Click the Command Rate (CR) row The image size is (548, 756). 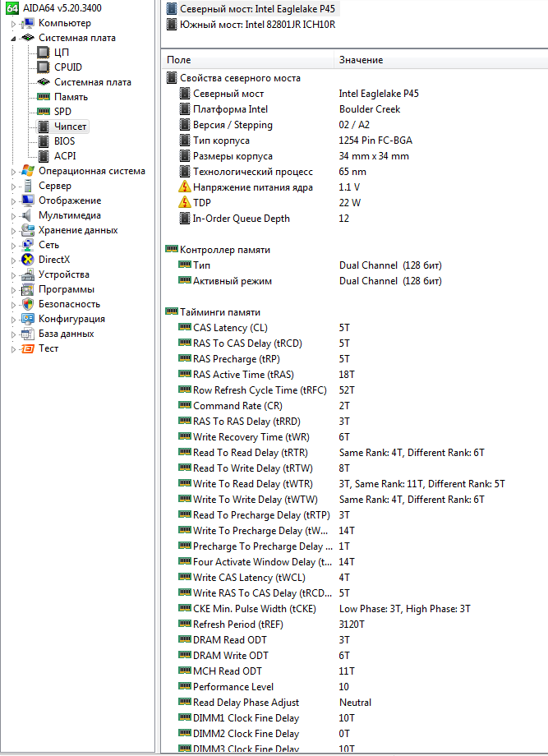click(x=355, y=405)
